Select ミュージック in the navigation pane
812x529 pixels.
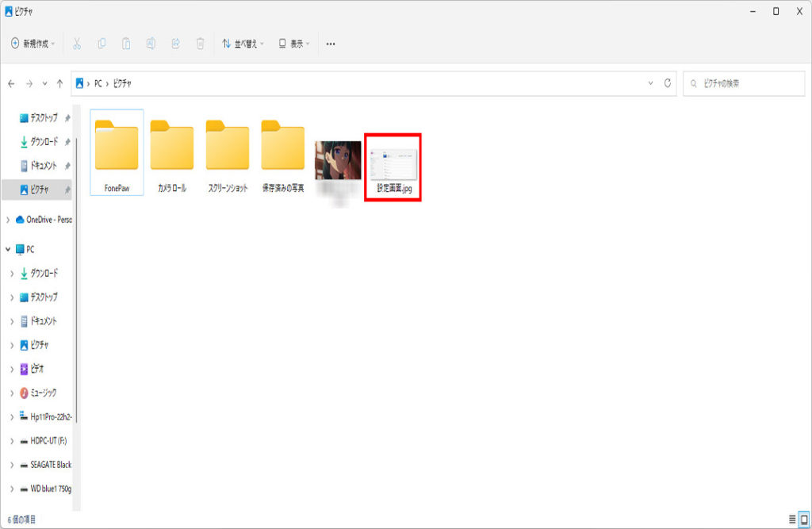[x=43, y=393]
